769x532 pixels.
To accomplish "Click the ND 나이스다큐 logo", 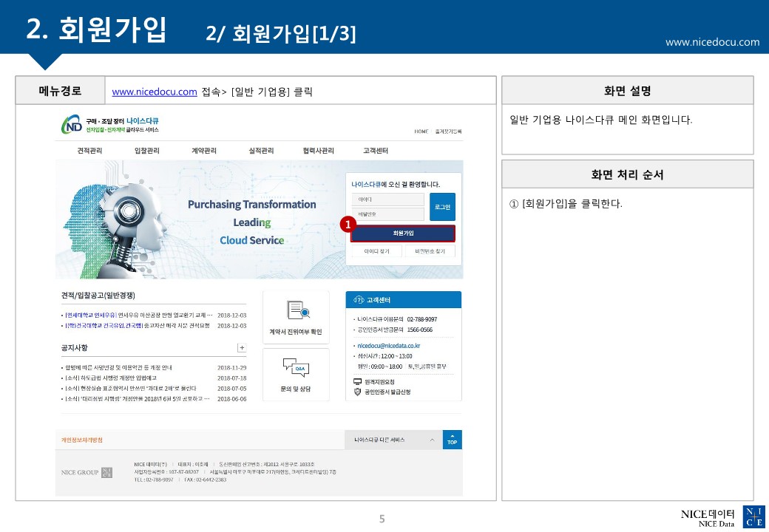I will coord(110,124).
